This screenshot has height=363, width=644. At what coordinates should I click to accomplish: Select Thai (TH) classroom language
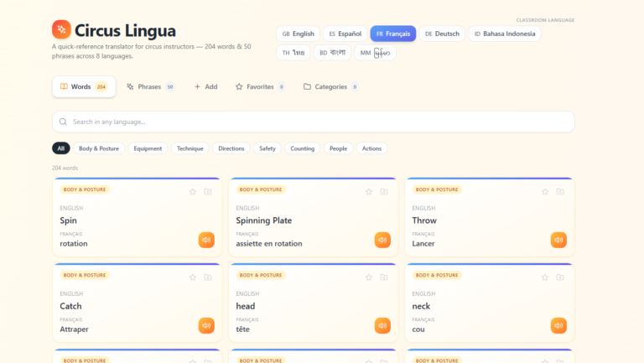pyautogui.click(x=293, y=53)
